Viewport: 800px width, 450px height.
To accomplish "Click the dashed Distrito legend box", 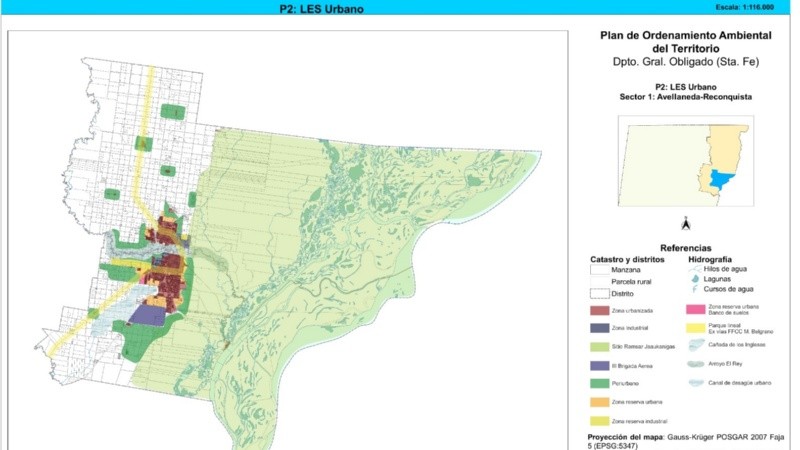I will [x=600, y=293].
